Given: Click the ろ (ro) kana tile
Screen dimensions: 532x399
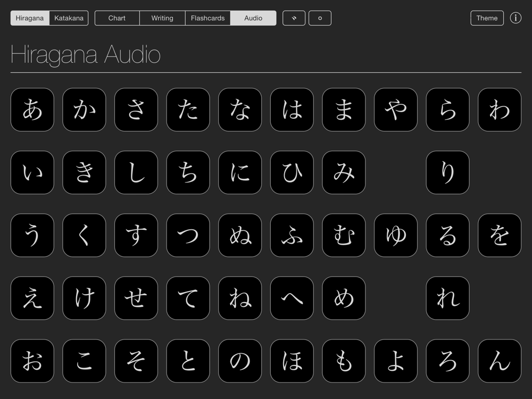Looking at the screenshot, I should (447, 361).
